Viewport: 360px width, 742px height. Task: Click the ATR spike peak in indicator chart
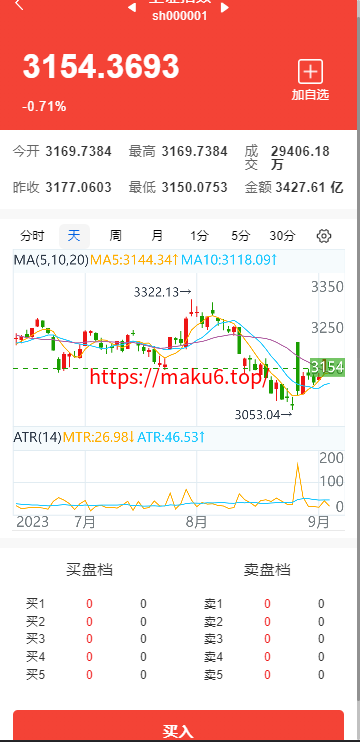pyautogui.click(x=298, y=464)
